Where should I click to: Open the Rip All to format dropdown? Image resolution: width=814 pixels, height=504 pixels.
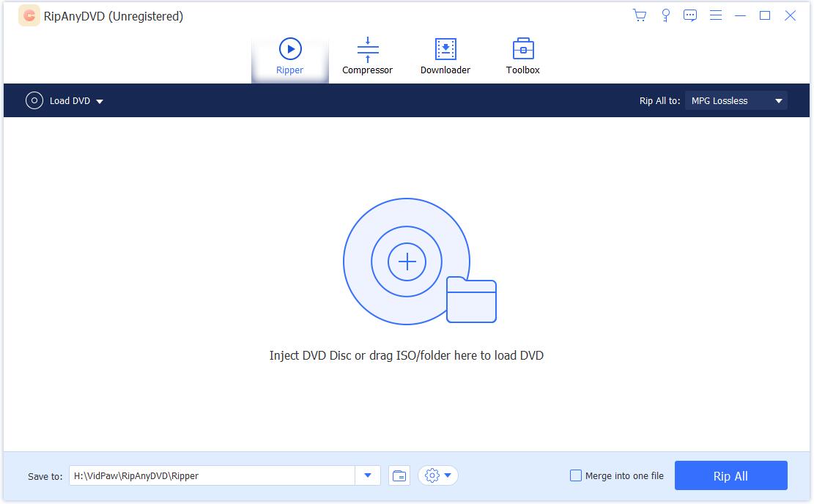(736, 101)
